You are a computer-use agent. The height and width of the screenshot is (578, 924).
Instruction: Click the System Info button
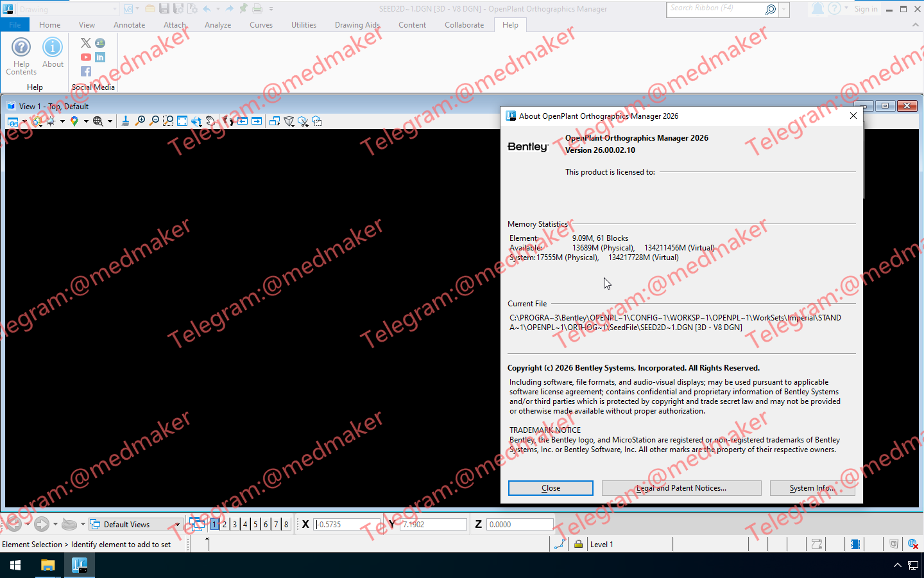click(x=812, y=488)
